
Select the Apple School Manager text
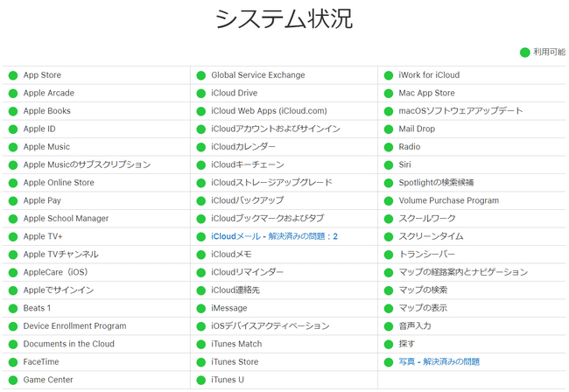click(x=66, y=218)
